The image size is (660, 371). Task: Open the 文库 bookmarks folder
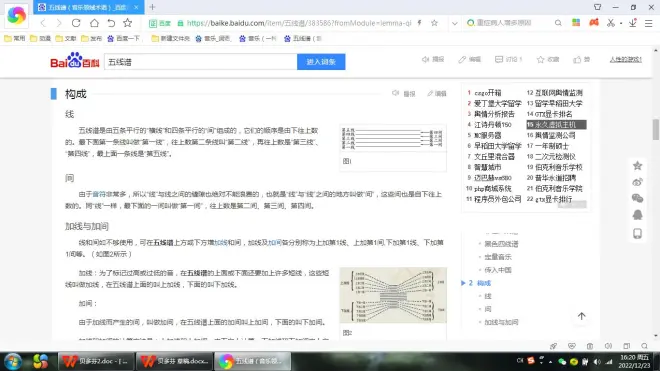pyautogui.click(x=66, y=38)
